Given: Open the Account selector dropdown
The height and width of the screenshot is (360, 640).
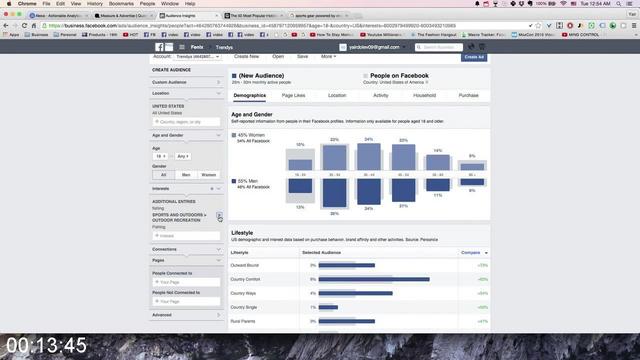Looking at the screenshot, I should [198, 56].
